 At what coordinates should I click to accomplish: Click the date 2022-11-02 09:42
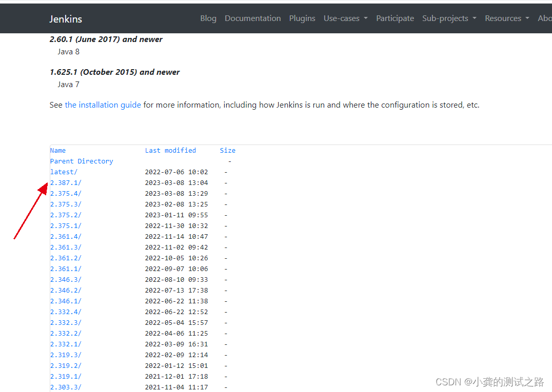176,247
